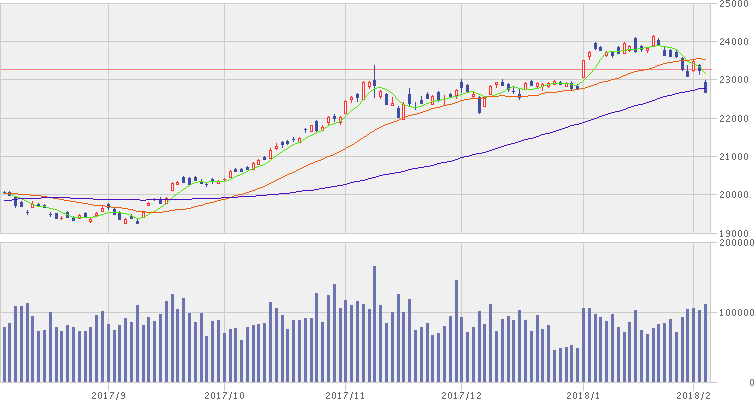
Task: Select the 21000 price axis label
Action: 734,156
